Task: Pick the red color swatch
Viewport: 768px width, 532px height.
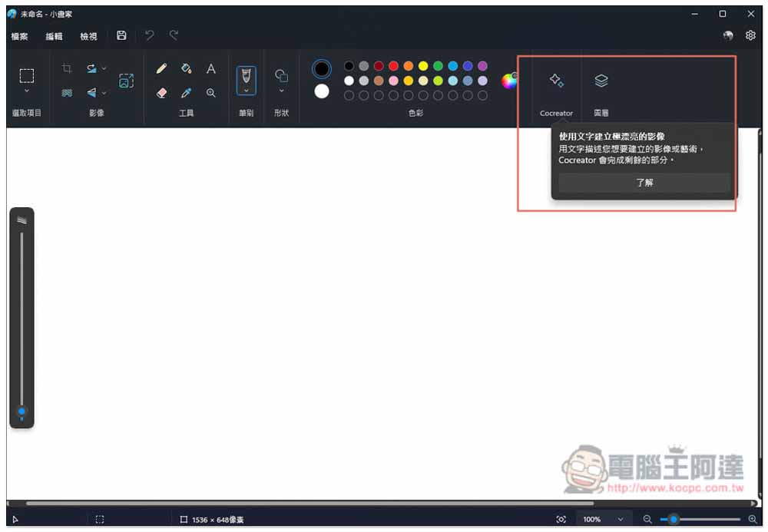Action: pos(393,66)
